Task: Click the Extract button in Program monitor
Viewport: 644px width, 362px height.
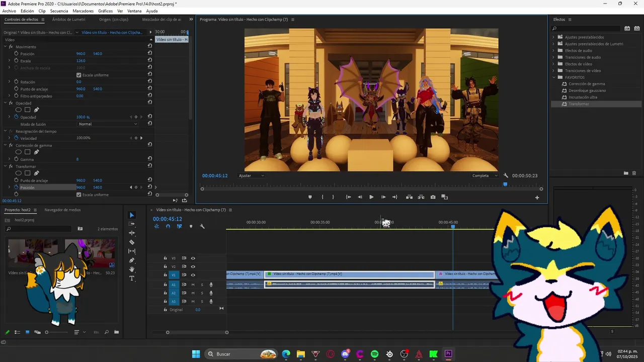Action: point(421,197)
